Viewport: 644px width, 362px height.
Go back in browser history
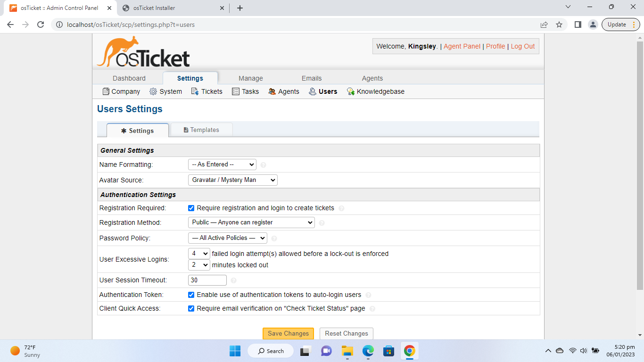coord(10,25)
